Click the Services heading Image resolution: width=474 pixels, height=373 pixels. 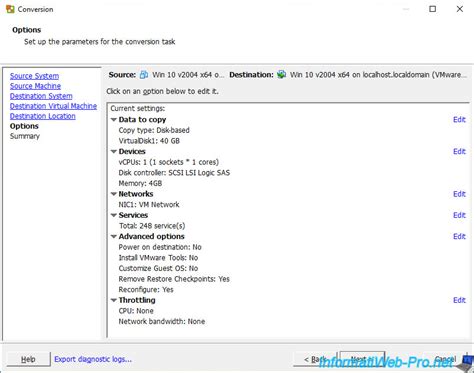(133, 215)
